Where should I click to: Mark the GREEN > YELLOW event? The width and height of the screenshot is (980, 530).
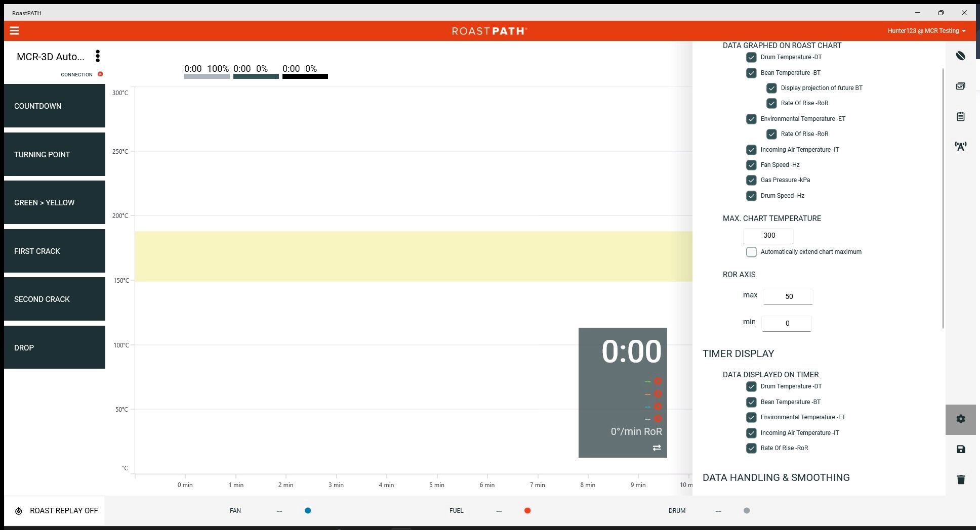point(55,202)
